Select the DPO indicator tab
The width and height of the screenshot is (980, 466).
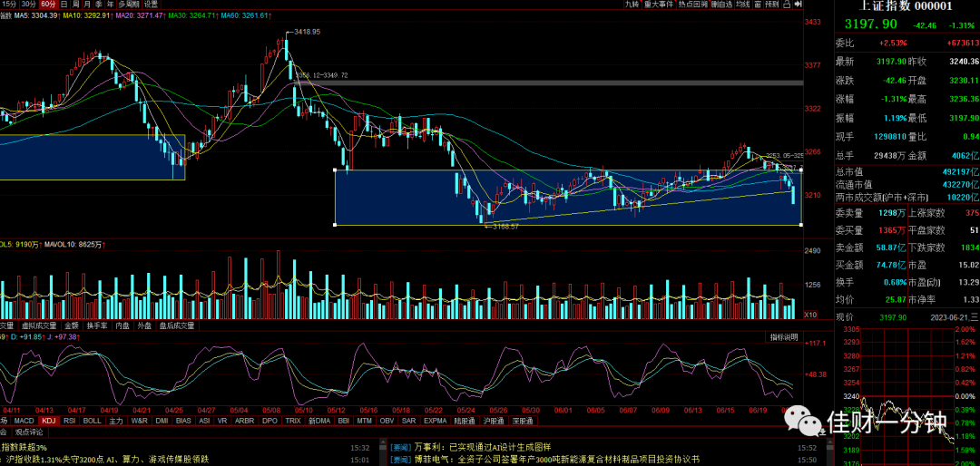click(269, 421)
